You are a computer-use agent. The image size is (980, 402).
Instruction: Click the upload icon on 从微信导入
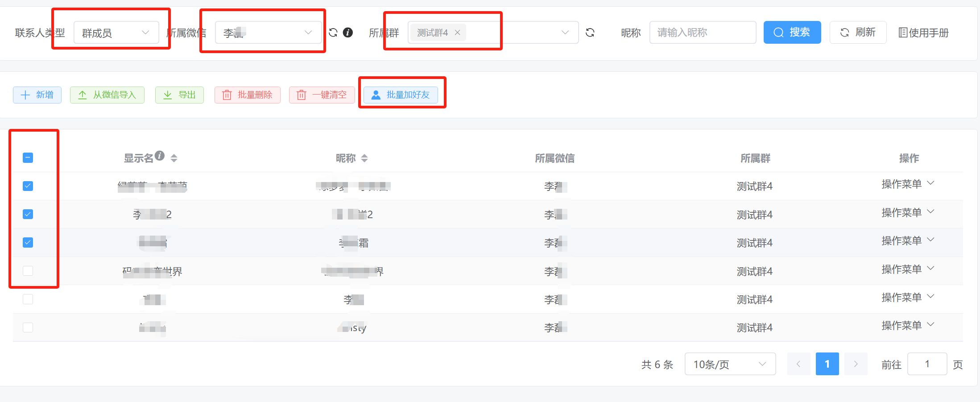pos(82,95)
